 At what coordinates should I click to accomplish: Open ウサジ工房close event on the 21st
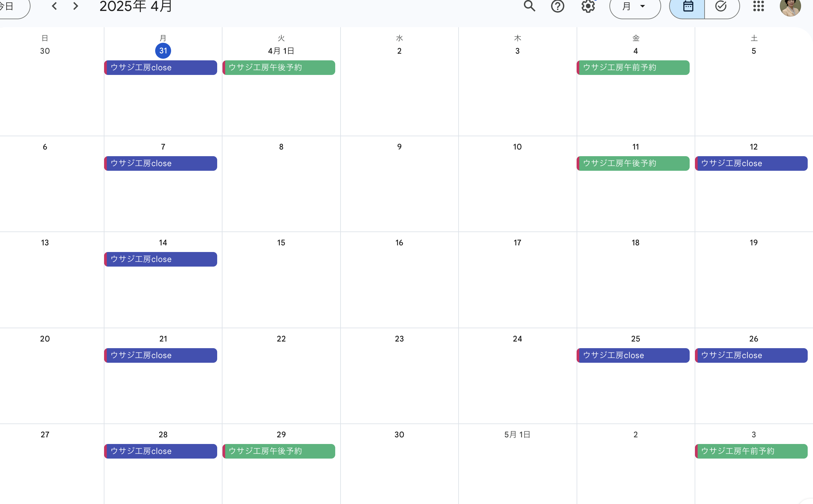(x=161, y=355)
